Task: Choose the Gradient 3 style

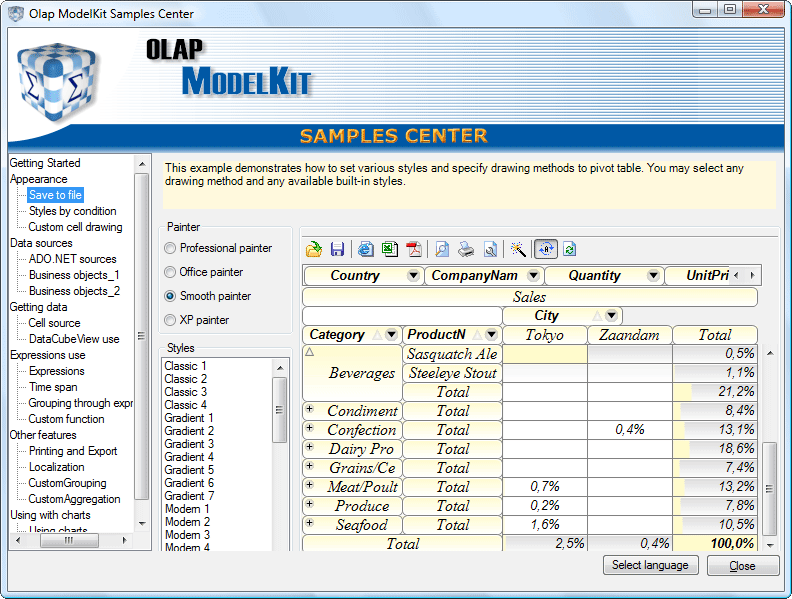Action: coord(189,444)
